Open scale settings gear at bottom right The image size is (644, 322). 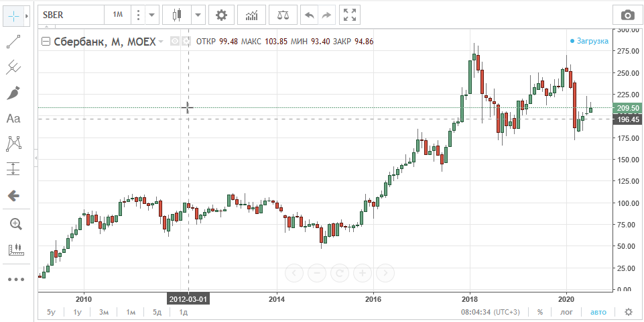coord(629,312)
